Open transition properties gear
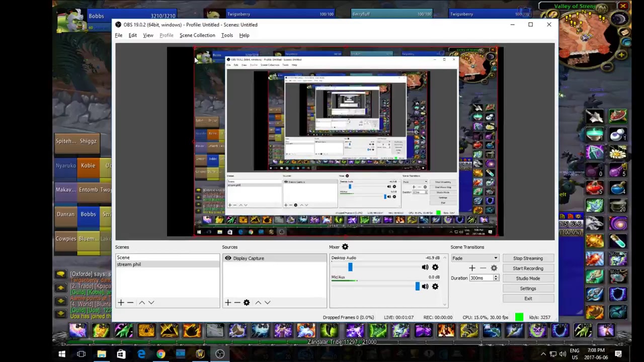This screenshot has width=644, height=362. pos(494,268)
